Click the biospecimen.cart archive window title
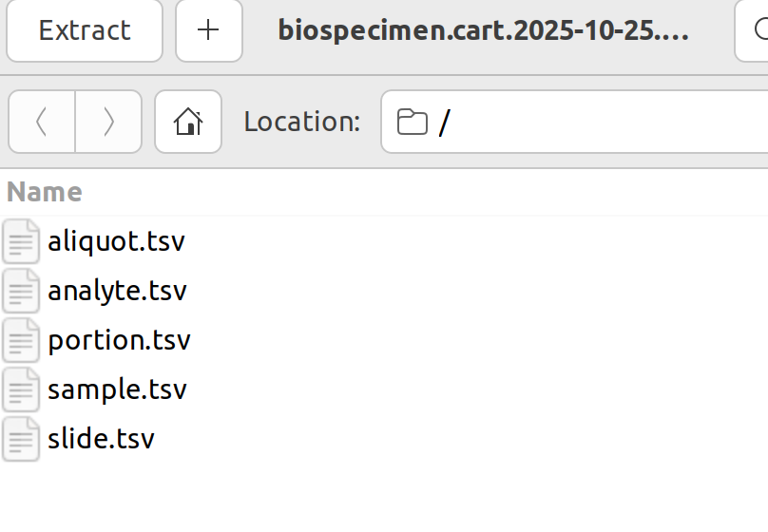Image resolution: width=768 pixels, height=532 pixels. [x=483, y=30]
